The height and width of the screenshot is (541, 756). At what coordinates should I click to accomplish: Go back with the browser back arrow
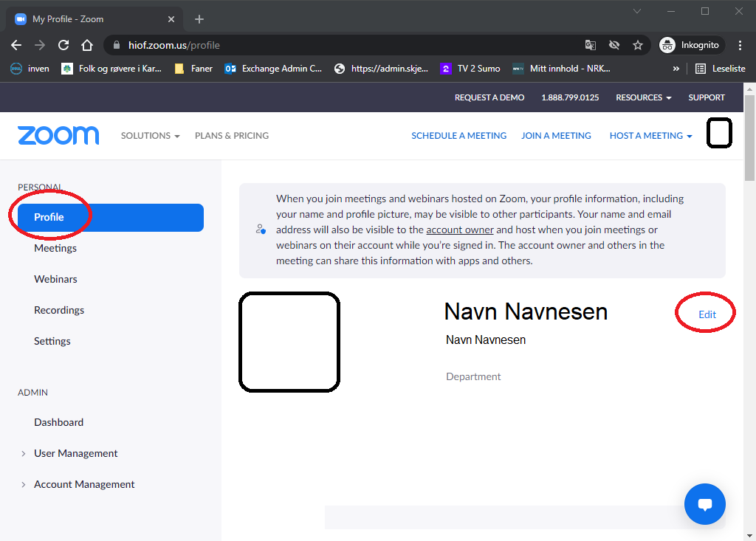(16, 45)
